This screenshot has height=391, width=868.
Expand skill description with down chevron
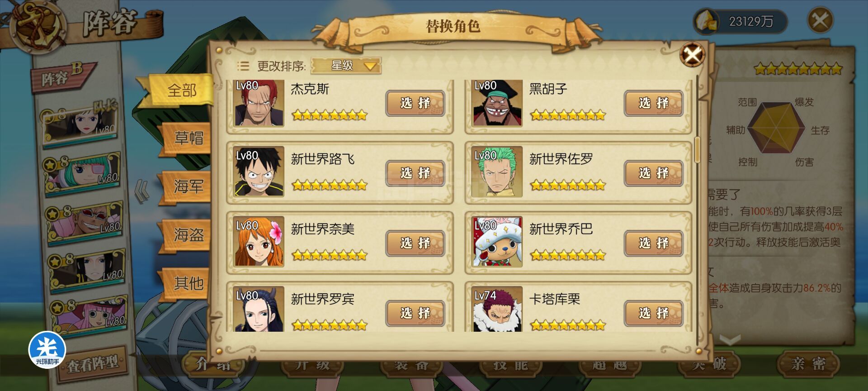pos(730,339)
